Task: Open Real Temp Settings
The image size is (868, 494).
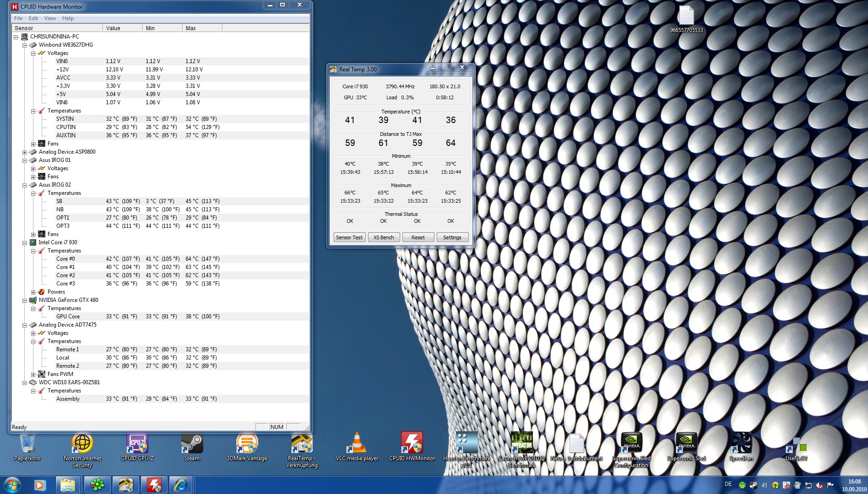Action: [x=452, y=237]
